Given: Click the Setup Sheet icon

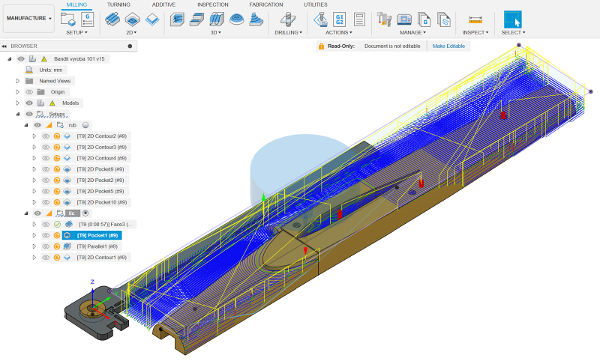Looking at the screenshot, I should (x=359, y=19).
